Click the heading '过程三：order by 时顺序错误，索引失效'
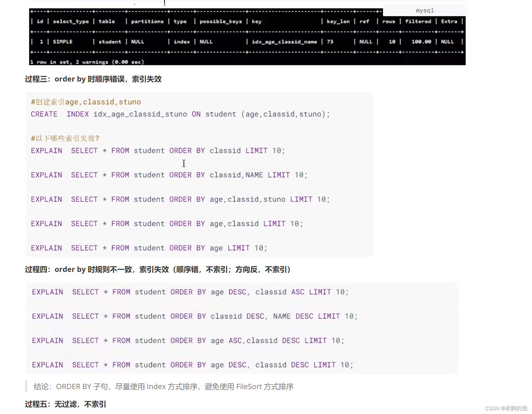 tap(93, 79)
